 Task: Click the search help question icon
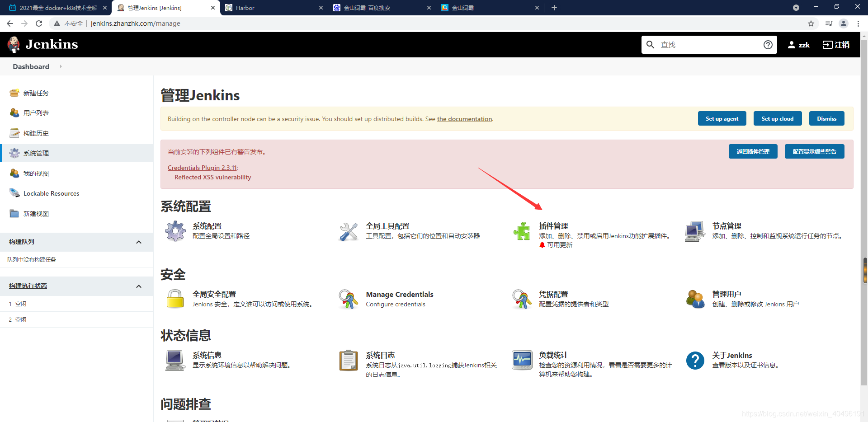[x=768, y=45]
